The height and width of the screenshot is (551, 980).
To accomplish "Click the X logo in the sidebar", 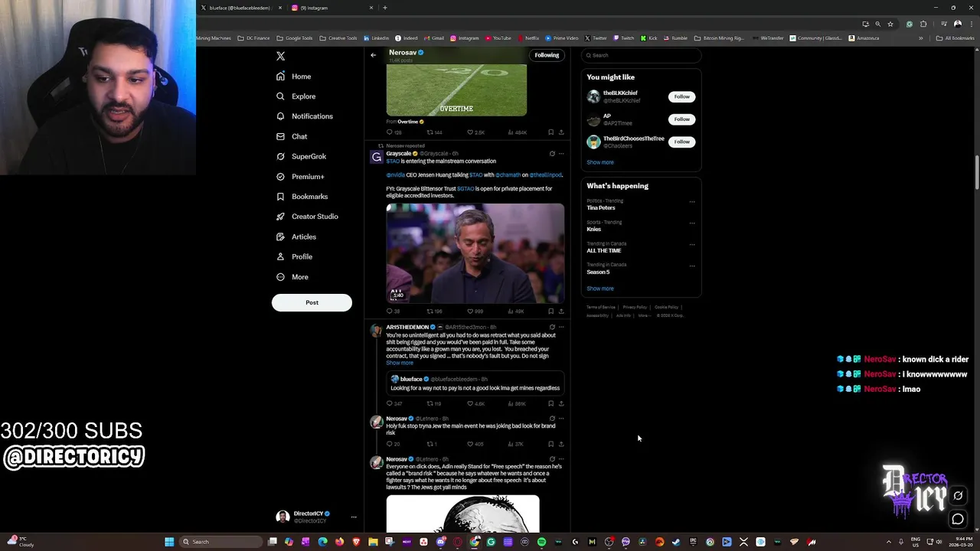I will (280, 56).
